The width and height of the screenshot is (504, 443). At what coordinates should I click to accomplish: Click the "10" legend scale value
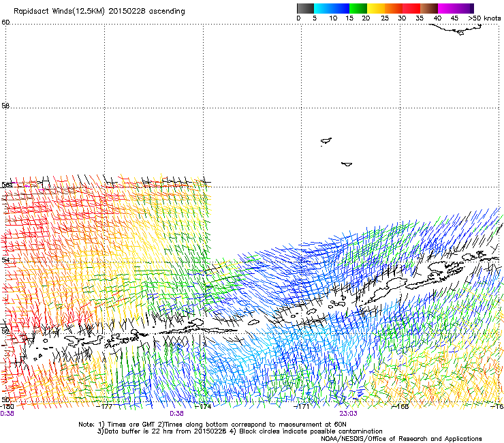(x=333, y=18)
